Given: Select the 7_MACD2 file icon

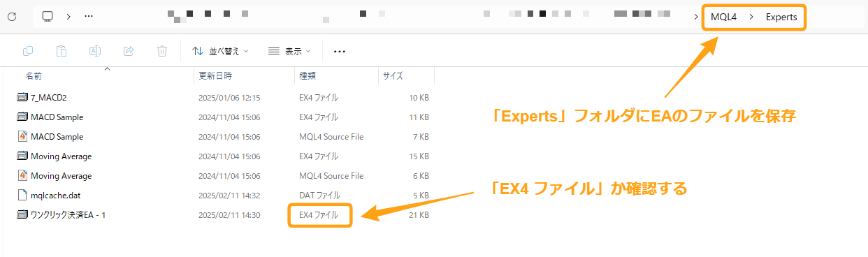Looking at the screenshot, I should [22, 98].
